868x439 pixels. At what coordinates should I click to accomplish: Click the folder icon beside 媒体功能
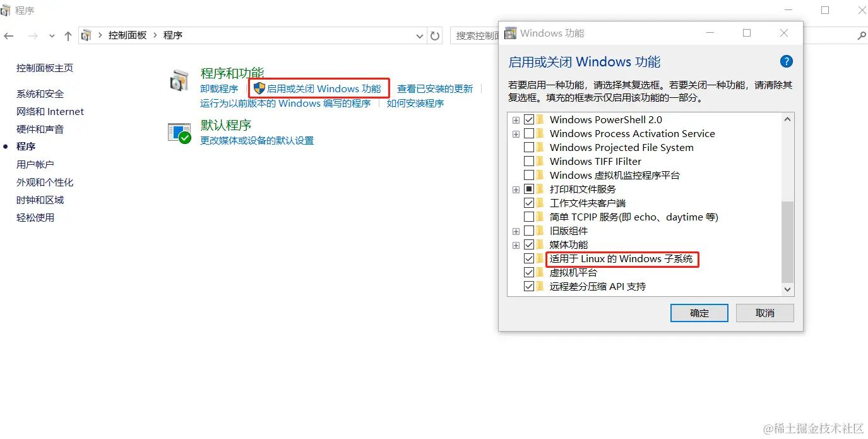tap(540, 244)
